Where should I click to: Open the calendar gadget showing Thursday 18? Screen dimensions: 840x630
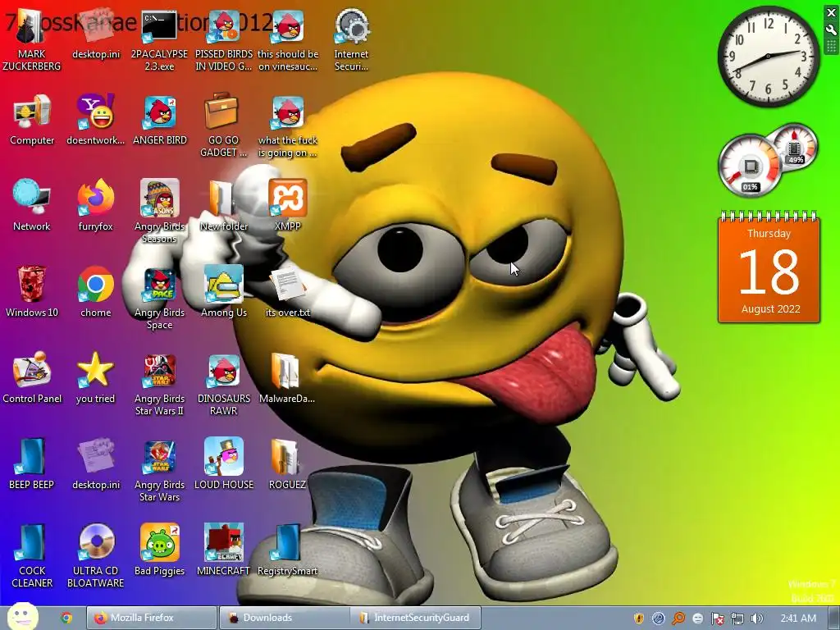coord(769,267)
